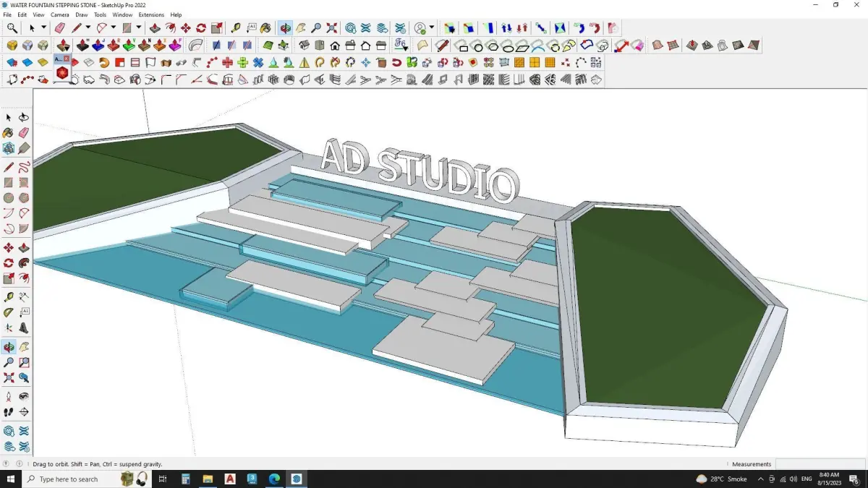Expand the Arc tool dropdown arrow
Screen dimensions: 868x488
(114, 27)
